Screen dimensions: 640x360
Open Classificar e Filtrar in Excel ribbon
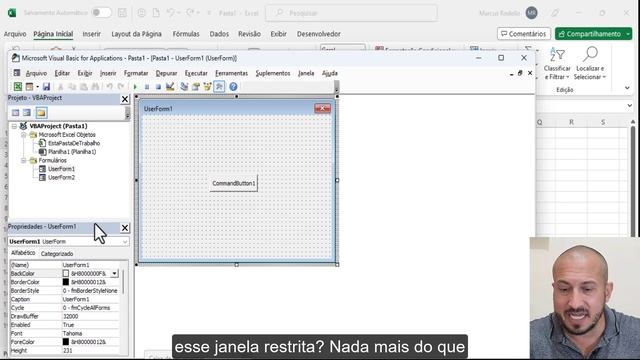[557, 63]
